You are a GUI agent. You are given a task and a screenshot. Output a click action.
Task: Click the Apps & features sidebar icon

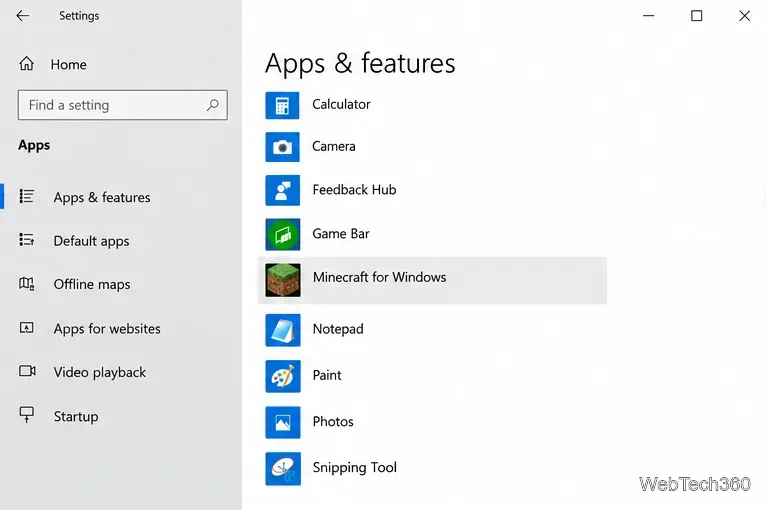26,197
